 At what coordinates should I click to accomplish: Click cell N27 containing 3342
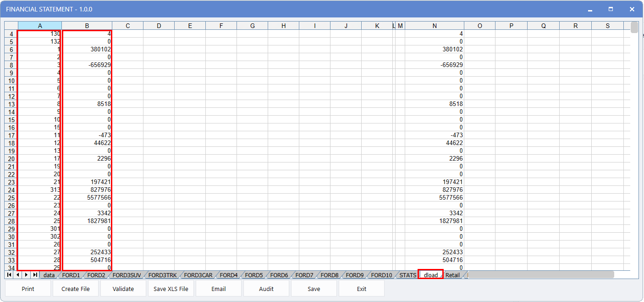pos(435,213)
